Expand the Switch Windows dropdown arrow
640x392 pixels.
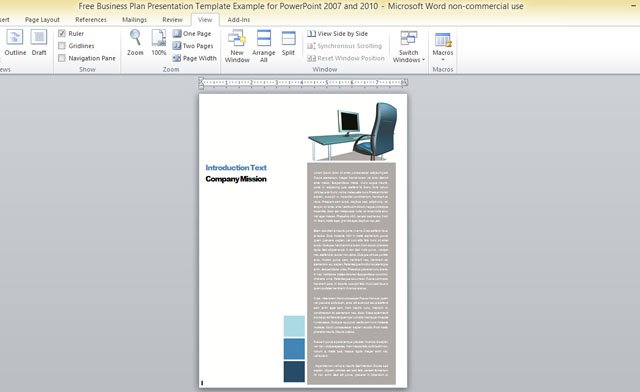(423, 60)
